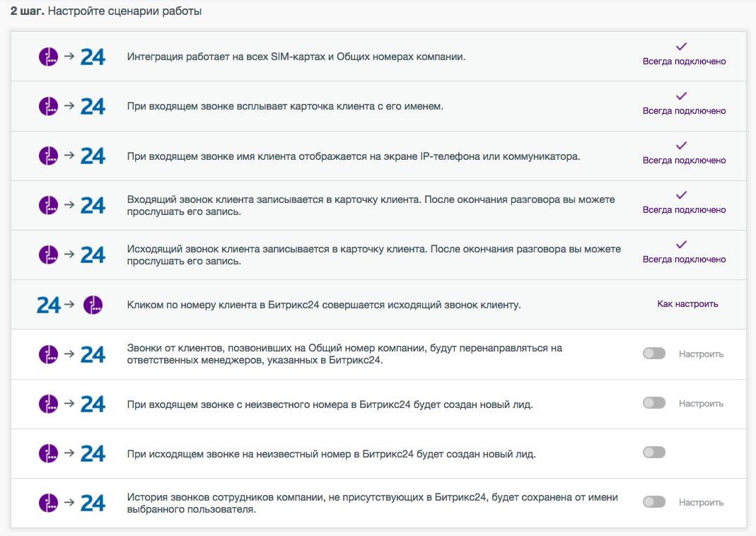The image size is (756, 536).
Task: Click 'Всегда подключено' in the client card popup row
Action: pos(684,111)
